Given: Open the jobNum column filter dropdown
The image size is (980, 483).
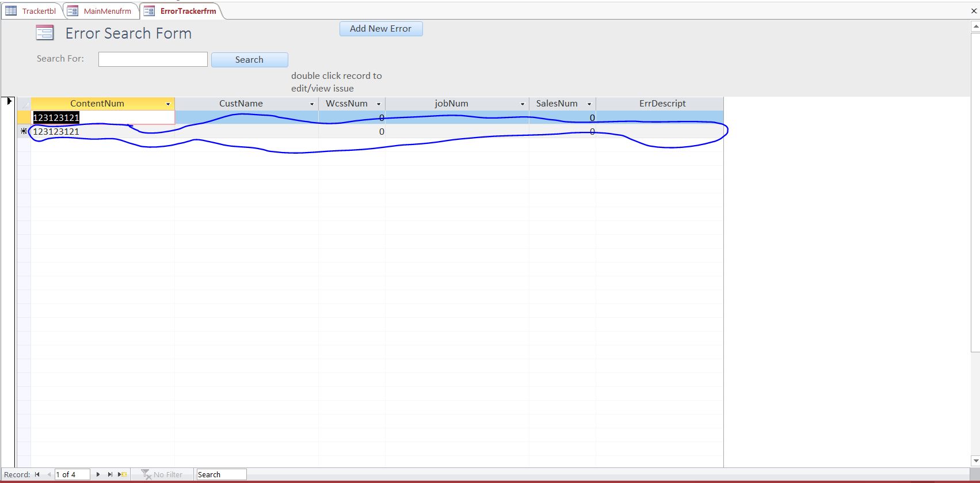Looking at the screenshot, I should (523, 104).
